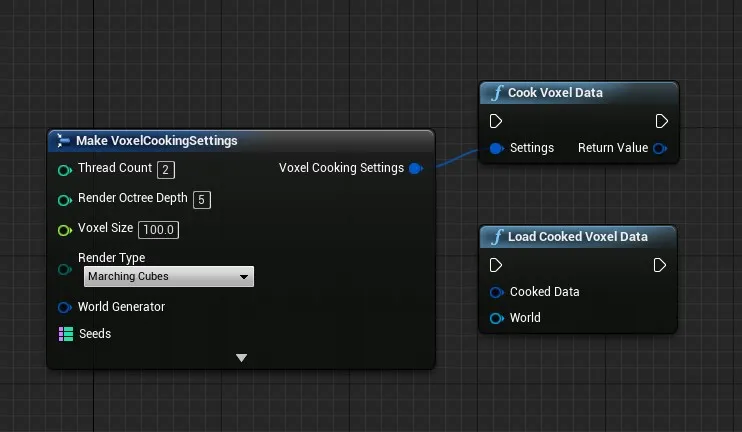The width and height of the screenshot is (742, 432).
Task: Click the Return Value output pin
Action: (660, 148)
